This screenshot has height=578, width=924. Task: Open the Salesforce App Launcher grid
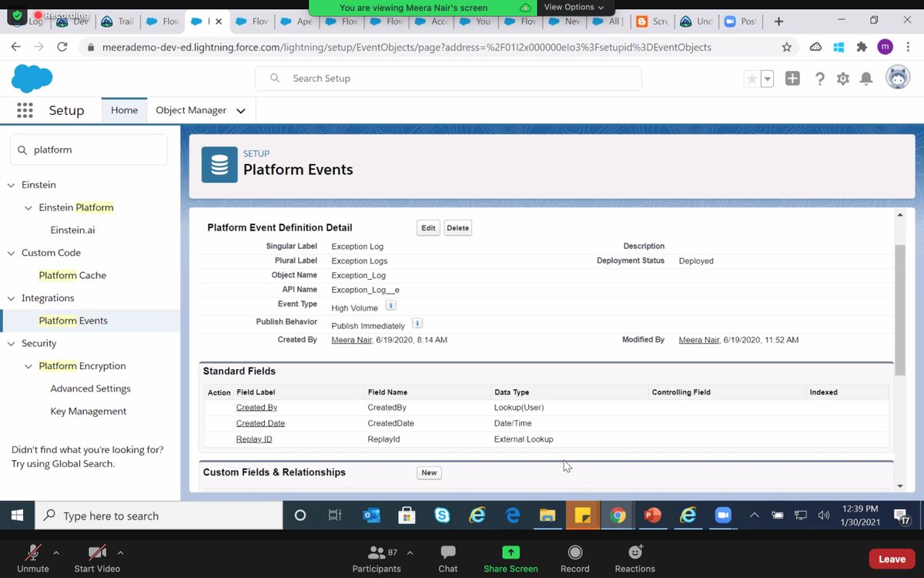tap(25, 110)
